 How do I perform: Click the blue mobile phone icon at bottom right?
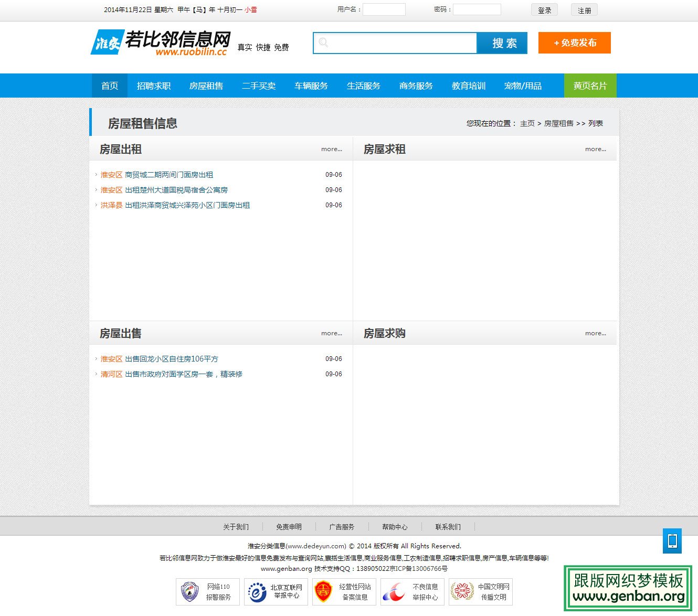click(672, 541)
